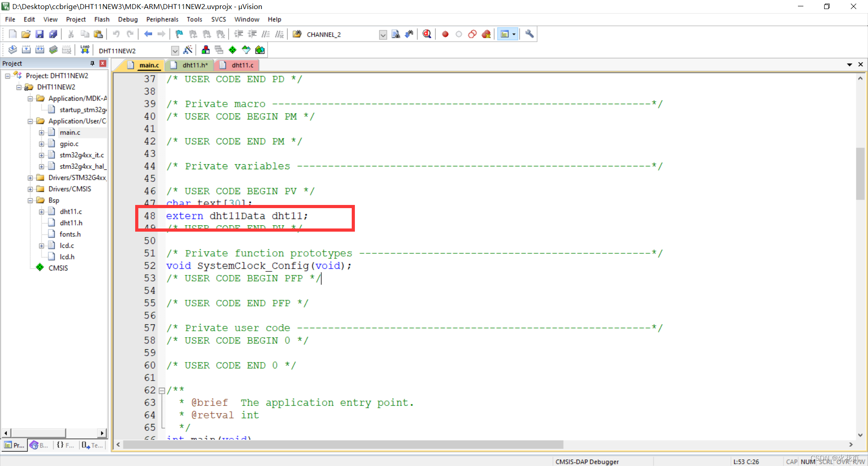Screen dimensions: 868x466
Task: Disable all breakpoints toggle
Action: (x=472, y=34)
